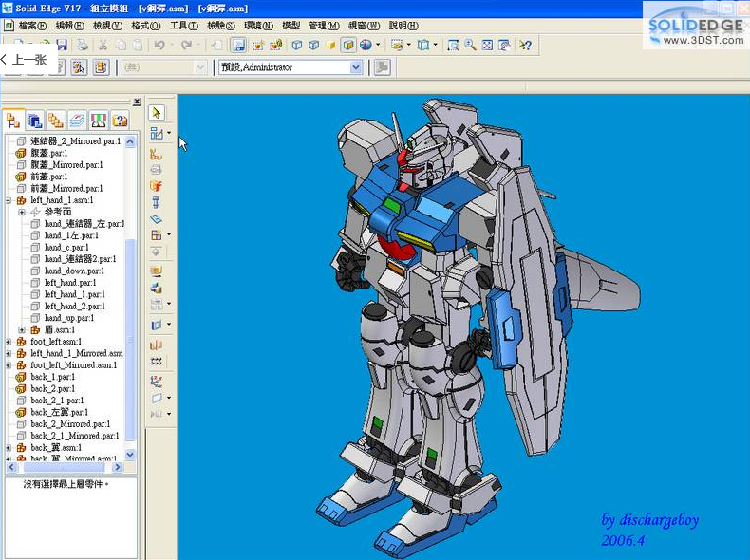
Task: Toggle the shaded yellow cube view
Action: point(331,45)
